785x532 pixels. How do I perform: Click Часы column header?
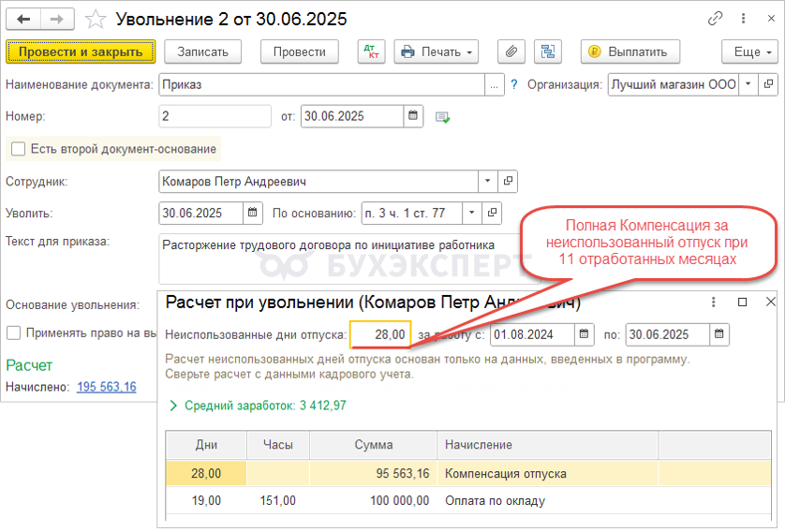tap(278, 444)
